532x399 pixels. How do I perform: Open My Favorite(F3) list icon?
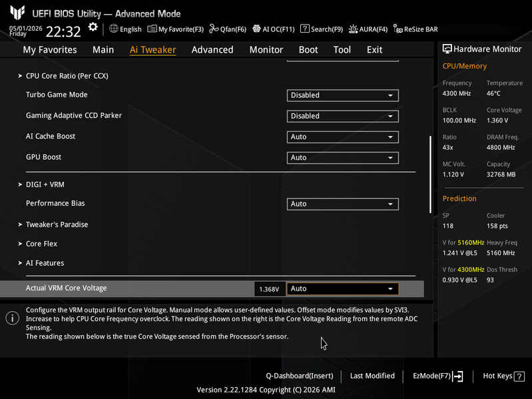coord(152,29)
